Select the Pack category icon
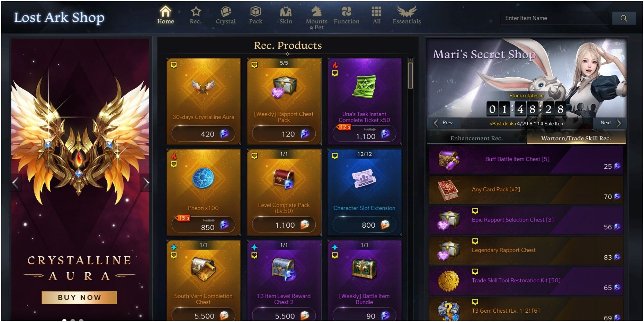 (x=256, y=12)
